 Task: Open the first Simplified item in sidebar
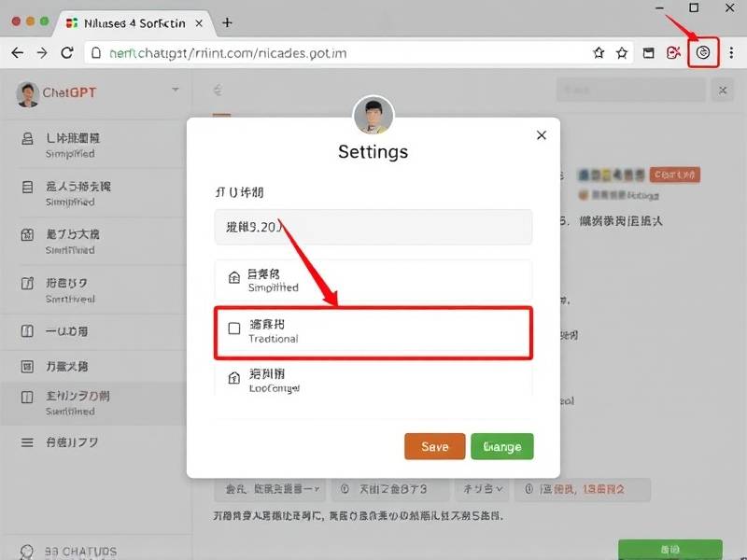pyautogui.click(x=93, y=146)
